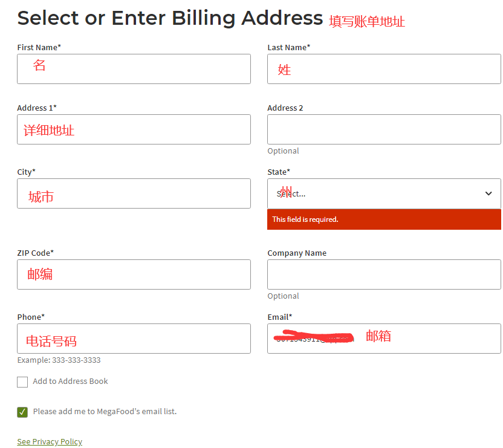503x448 pixels.
Task: Click the 'Add to Address Book' label text
Action: point(70,381)
